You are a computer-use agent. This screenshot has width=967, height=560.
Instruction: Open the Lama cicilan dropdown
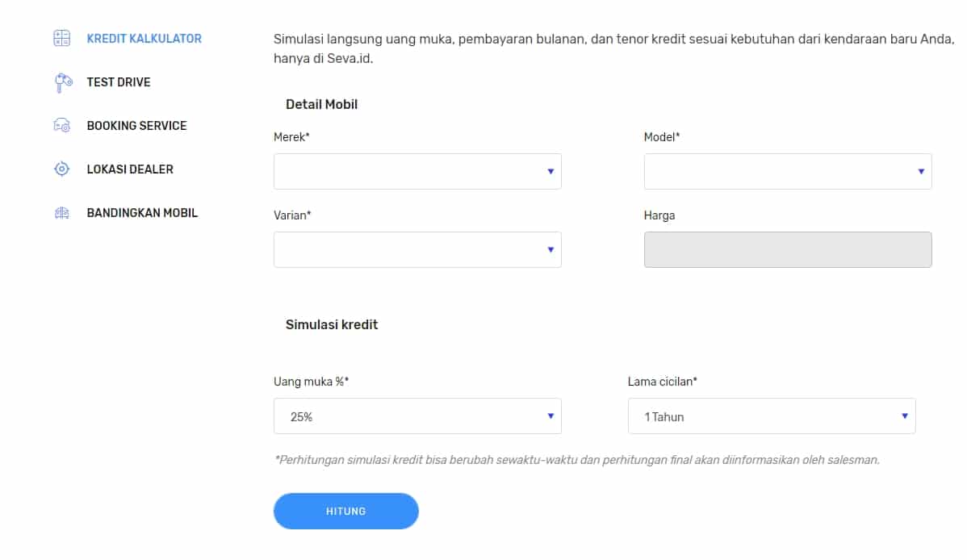pos(772,416)
